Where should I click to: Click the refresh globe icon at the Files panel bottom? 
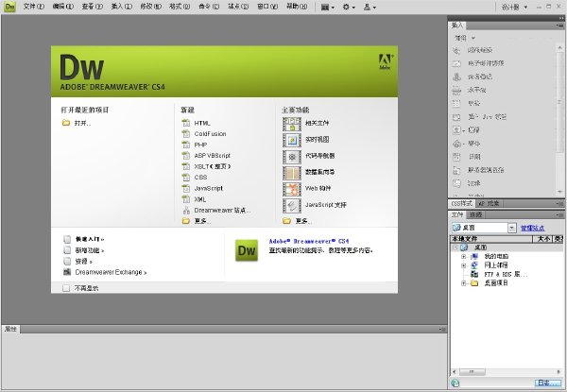click(455, 383)
